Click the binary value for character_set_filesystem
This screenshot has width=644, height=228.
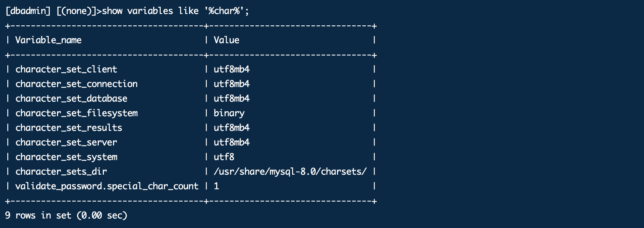point(229,113)
